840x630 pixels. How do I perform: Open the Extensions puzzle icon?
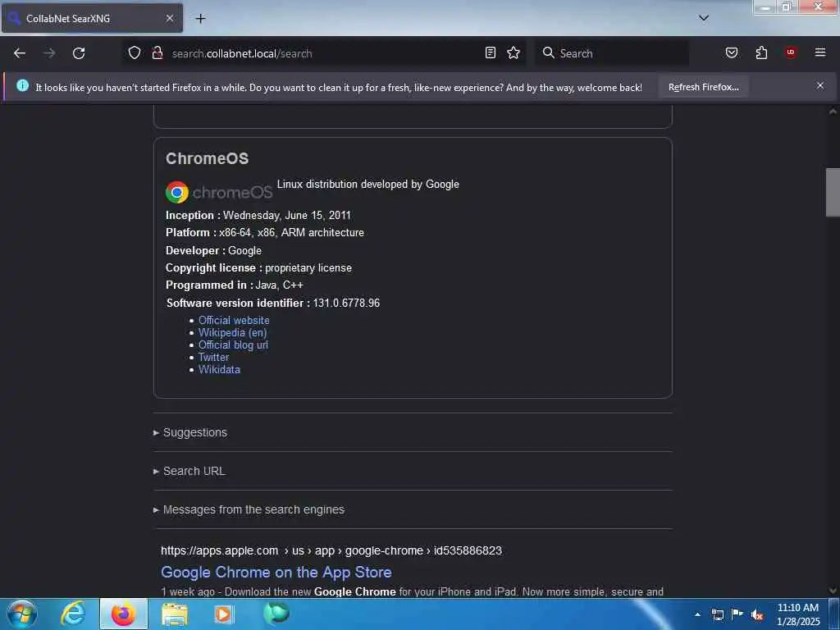(761, 52)
